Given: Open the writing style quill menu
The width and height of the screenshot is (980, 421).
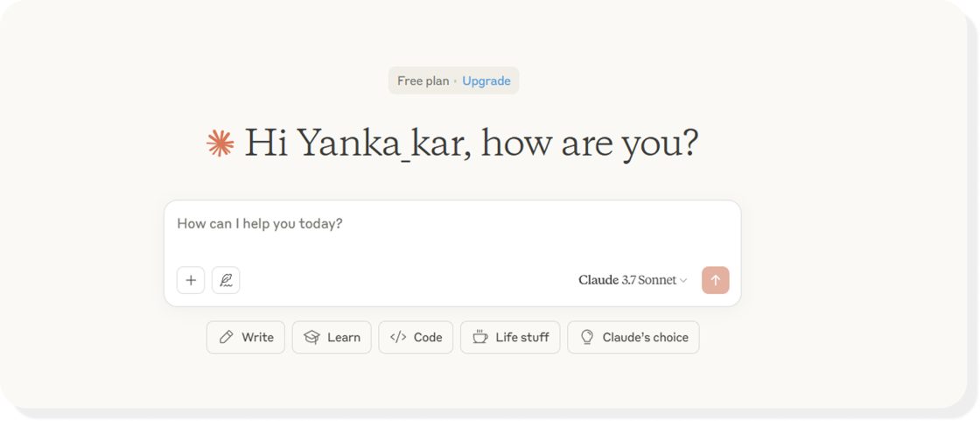Looking at the screenshot, I should 226,280.
